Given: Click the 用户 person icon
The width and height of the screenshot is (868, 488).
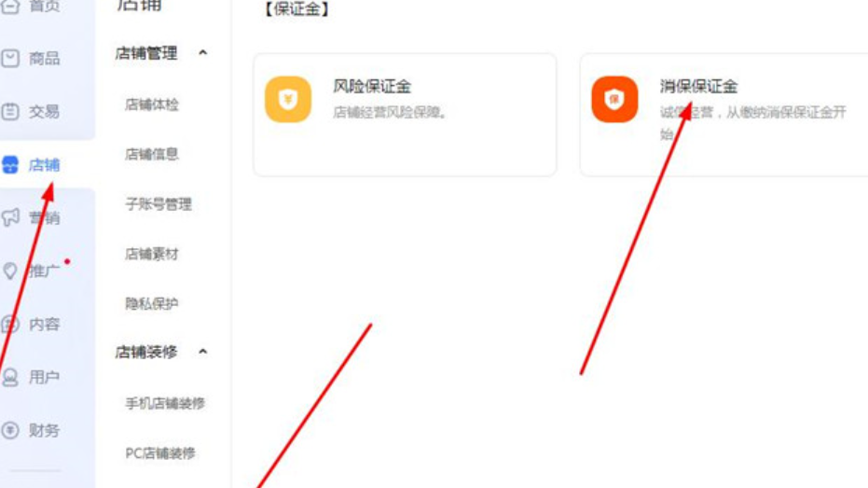Looking at the screenshot, I should 10,377.
